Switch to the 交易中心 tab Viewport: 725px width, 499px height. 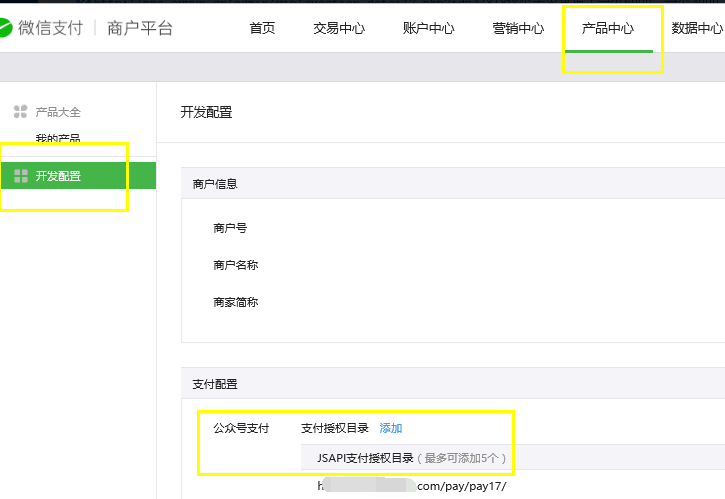(339, 28)
